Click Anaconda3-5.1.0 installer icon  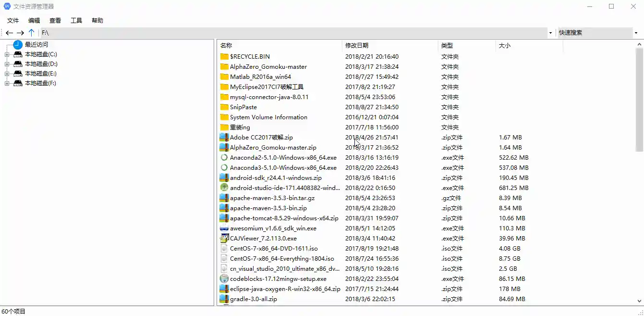coord(224,168)
